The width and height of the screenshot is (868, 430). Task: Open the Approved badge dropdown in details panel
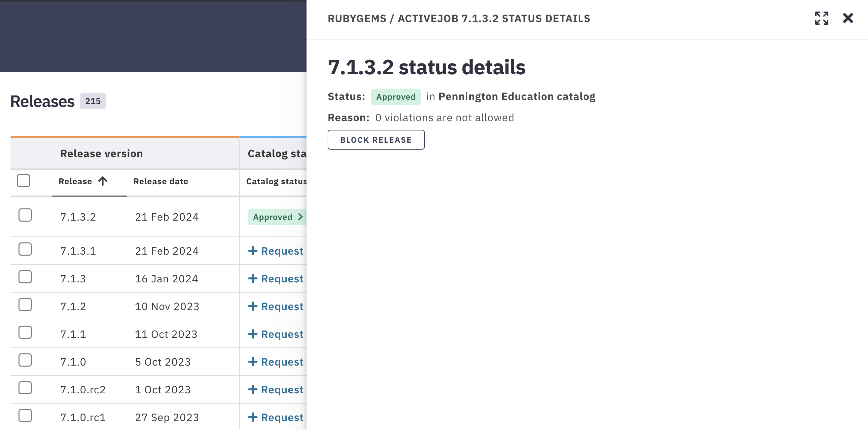[396, 97]
